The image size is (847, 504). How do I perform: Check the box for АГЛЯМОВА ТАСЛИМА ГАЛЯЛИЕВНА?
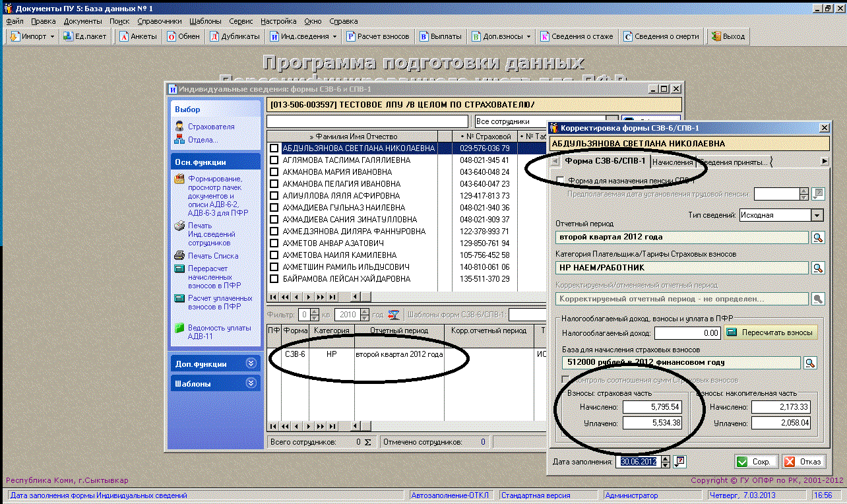[x=274, y=160]
